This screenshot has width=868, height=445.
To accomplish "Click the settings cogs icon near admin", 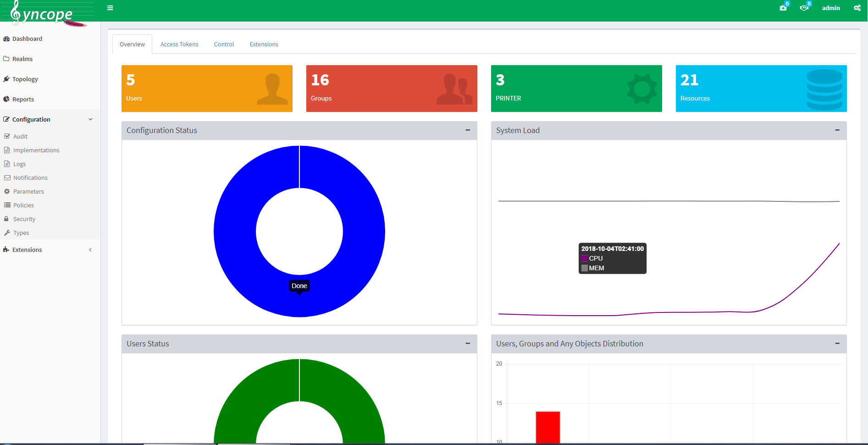I will [x=857, y=8].
